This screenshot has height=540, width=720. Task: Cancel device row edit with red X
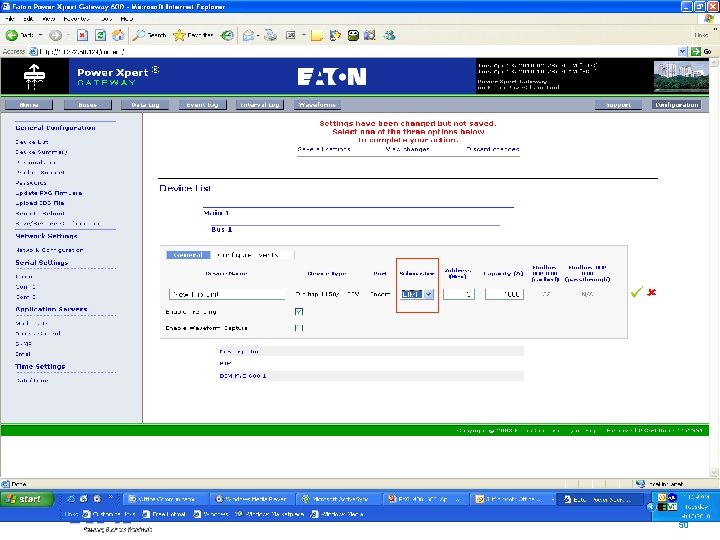pyautogui.click(x=651, y=292)
